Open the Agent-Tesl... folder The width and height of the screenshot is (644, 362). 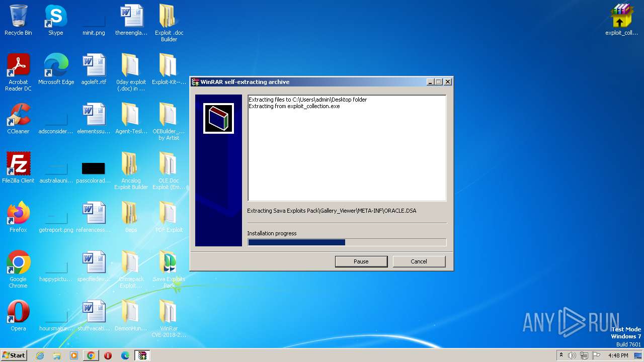tap(131, 119)
